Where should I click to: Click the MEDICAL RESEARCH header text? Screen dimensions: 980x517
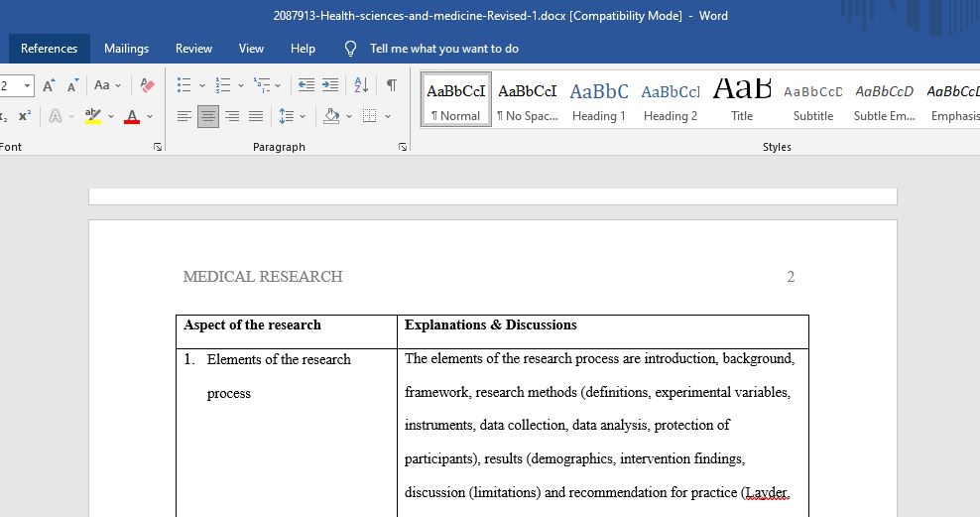click(x=263, y=276)
